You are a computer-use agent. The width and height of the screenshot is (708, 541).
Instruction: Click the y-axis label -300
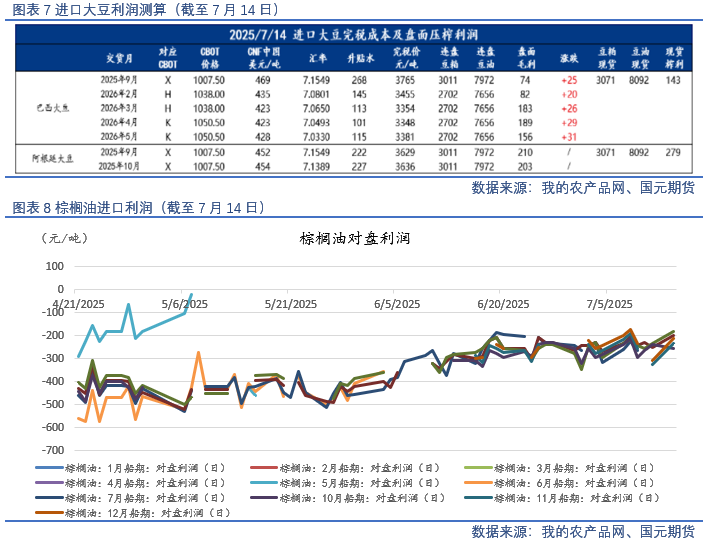[x=52, y=358]
